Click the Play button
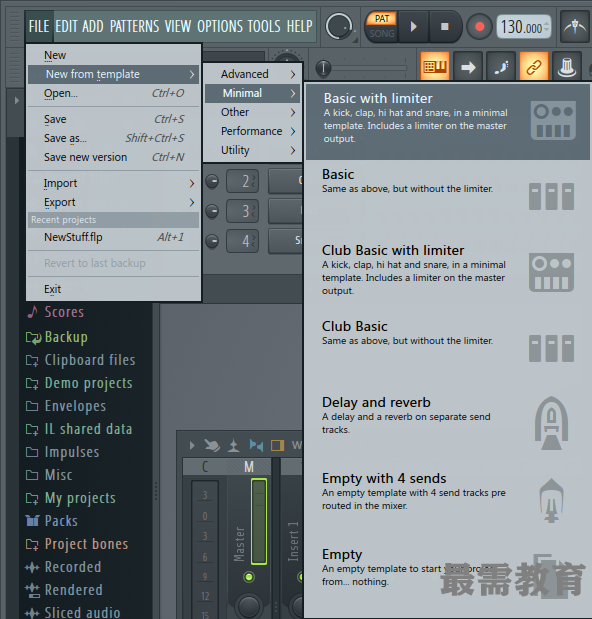 coord(413,26)
